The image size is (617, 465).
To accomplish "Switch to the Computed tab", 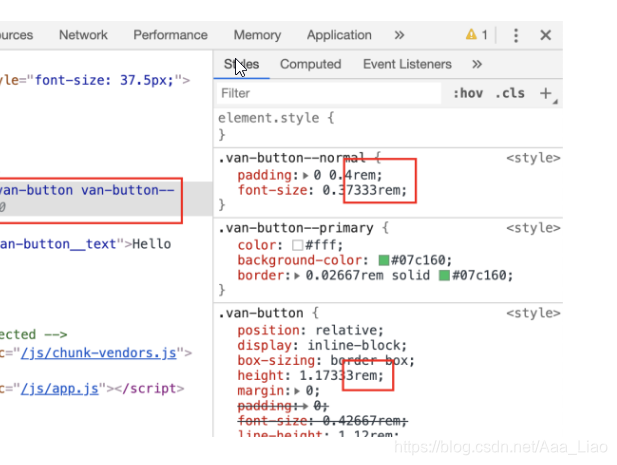I will tap(310, 64).
